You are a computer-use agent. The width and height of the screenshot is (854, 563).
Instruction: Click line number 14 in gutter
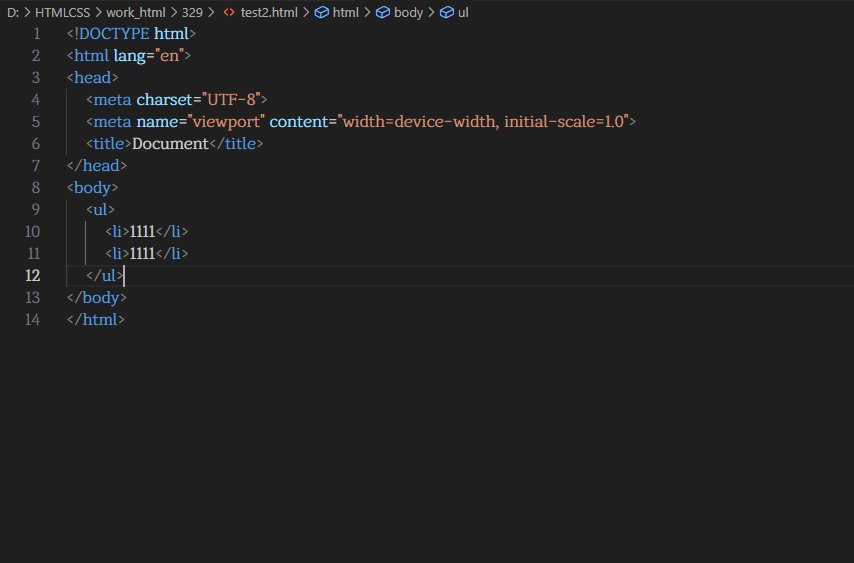(33, 320)
